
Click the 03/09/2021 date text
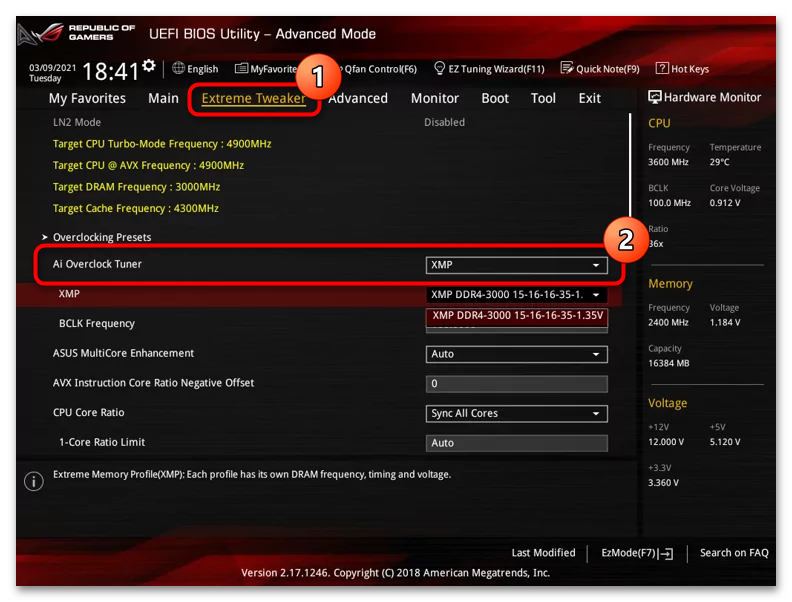point(52,68)
